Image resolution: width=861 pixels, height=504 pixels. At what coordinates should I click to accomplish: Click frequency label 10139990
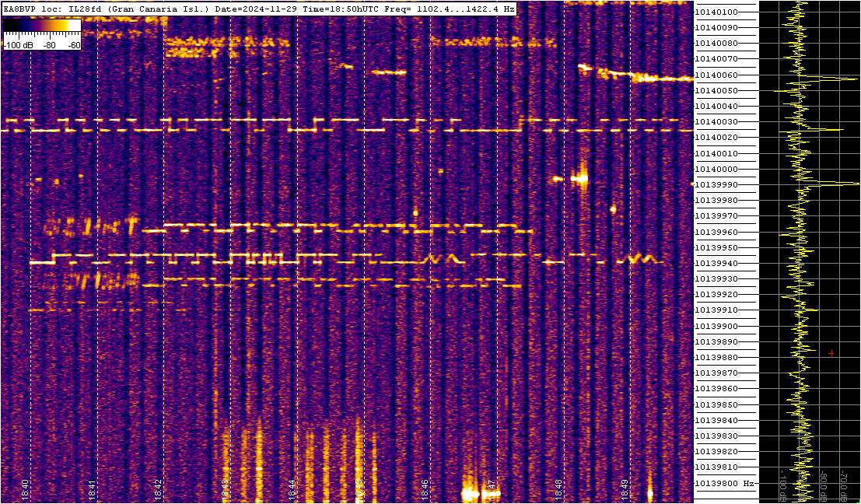tap(716, 185)
